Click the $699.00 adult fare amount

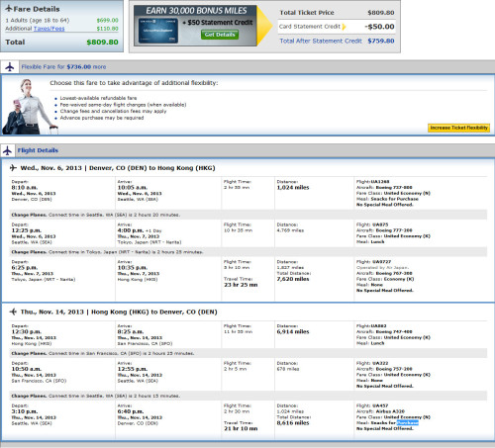click(x=107, y=21)
